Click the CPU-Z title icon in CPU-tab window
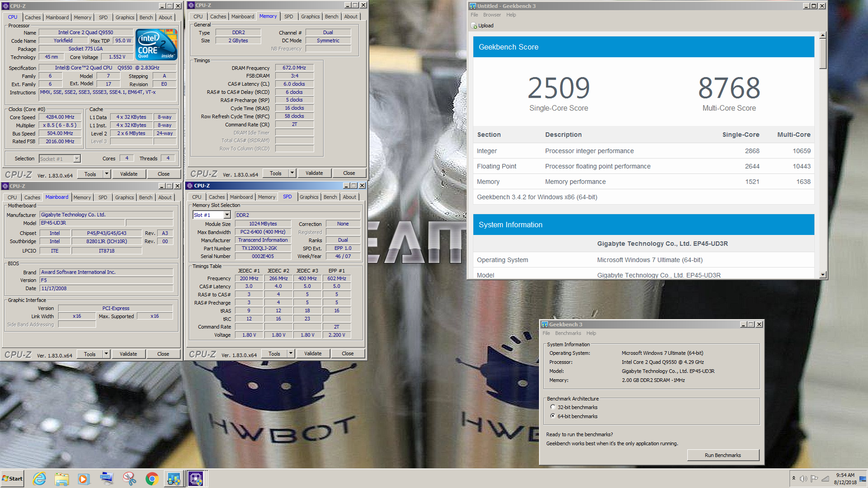The width and height of the screenshot is (868, 488). pos(5,6)
